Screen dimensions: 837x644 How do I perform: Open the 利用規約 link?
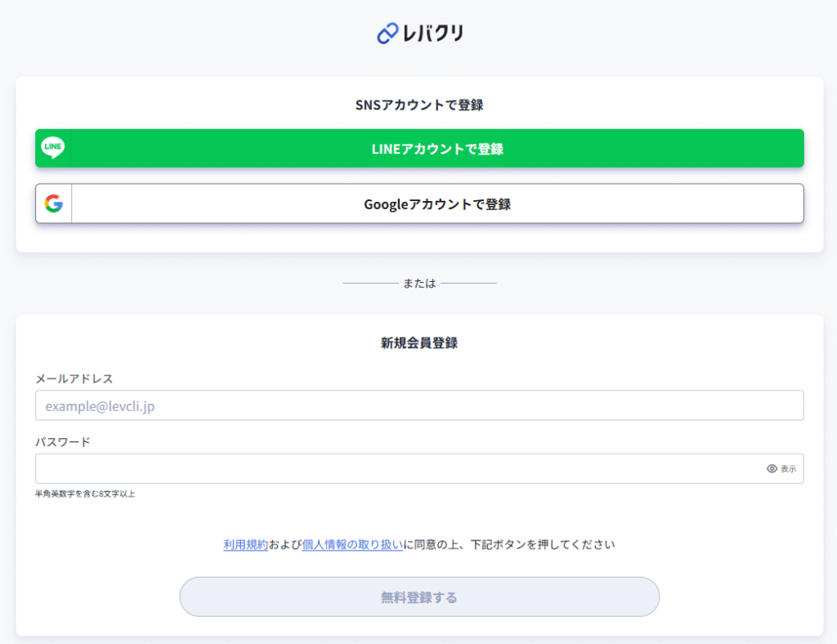[x=245, y=544]
